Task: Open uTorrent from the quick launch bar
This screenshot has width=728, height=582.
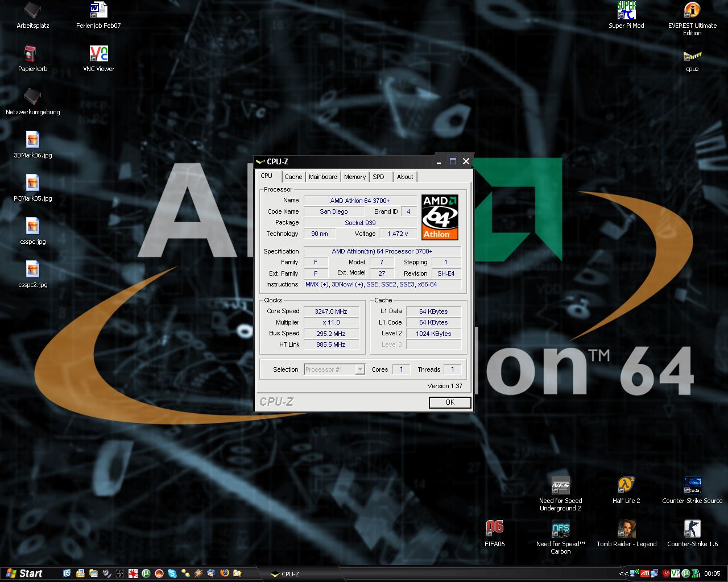Action: [x=146, y=573]
